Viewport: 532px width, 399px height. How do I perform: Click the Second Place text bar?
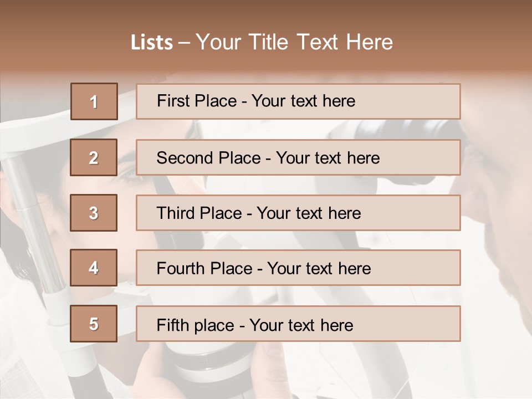click(x=298, y=157)
